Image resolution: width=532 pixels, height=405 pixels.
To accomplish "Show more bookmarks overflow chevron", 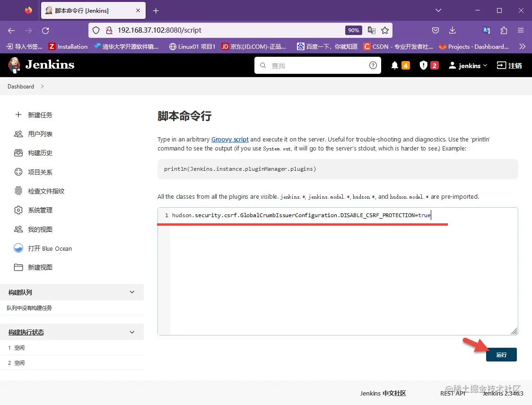I will (522, 46).
